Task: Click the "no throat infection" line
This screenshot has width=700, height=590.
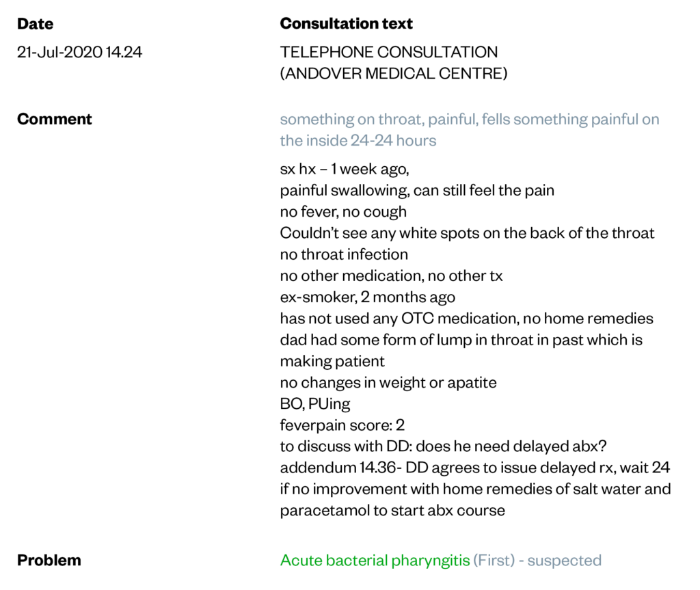Action: [344, 254]
